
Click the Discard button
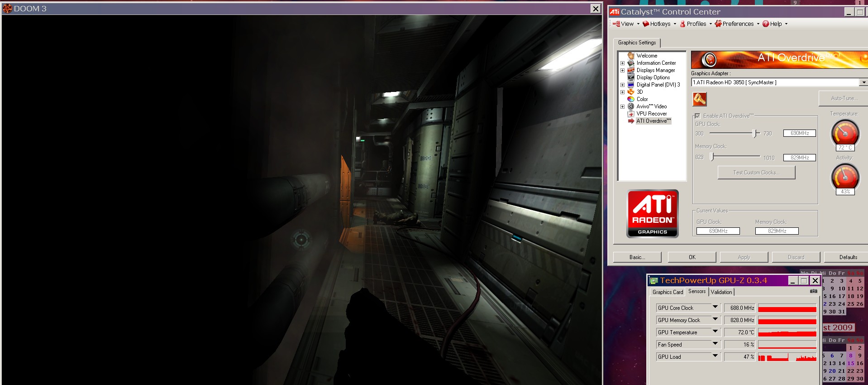[x=796, y=257]
